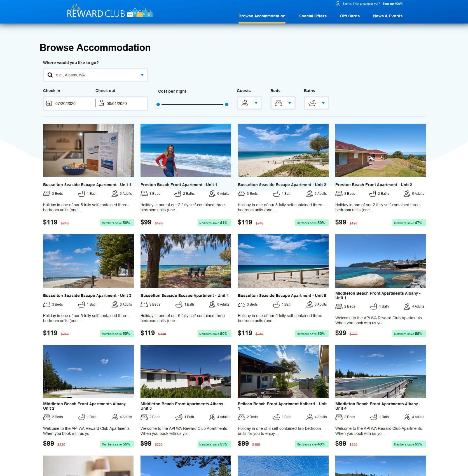Viewport: 468px width, 476px height.
Task: Click adults icon on Busselton Unit 1 card
Action: point(115,193)
